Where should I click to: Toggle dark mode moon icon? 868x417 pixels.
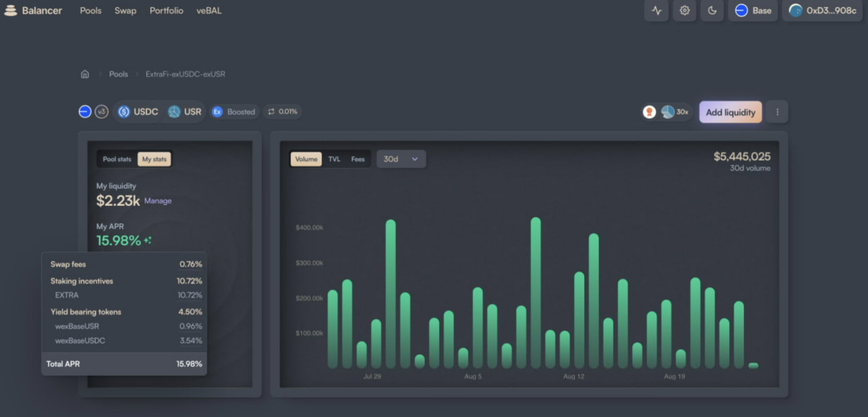(x=712, y=11)
